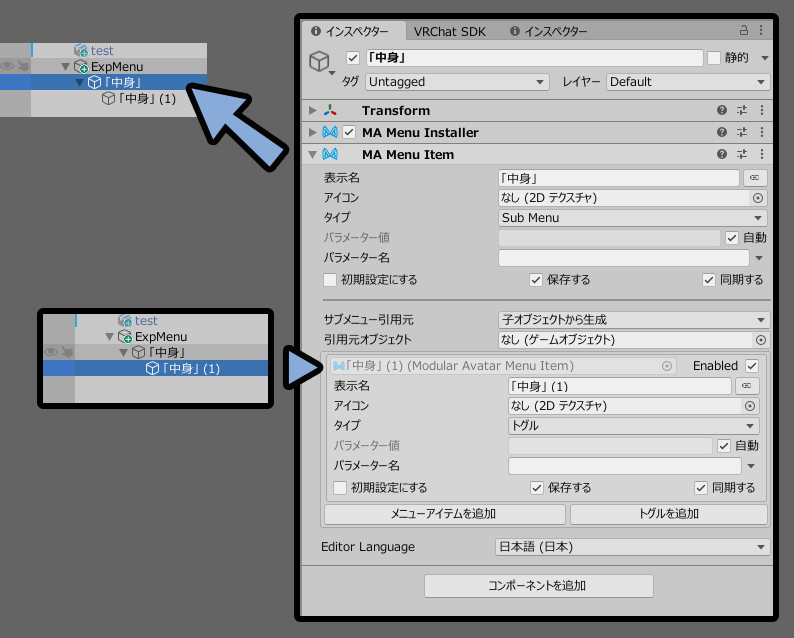Screen dimensions: 794x638
Task: Open object picker for 「中身」(1) Modular Avatar Menu Item
Action: (667, 366)
